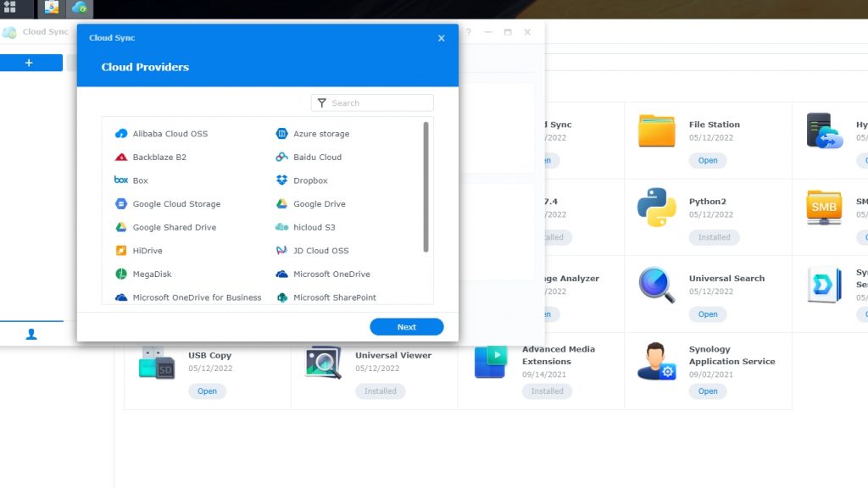The image size is (868, 488).
Task: Select the hicloud S3 icon
Action: tap(281, 227)
